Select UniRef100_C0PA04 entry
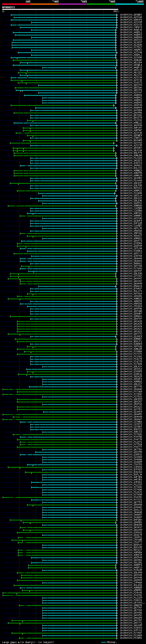The width and height of the screenshot is (146, 644). pos(131,583)
